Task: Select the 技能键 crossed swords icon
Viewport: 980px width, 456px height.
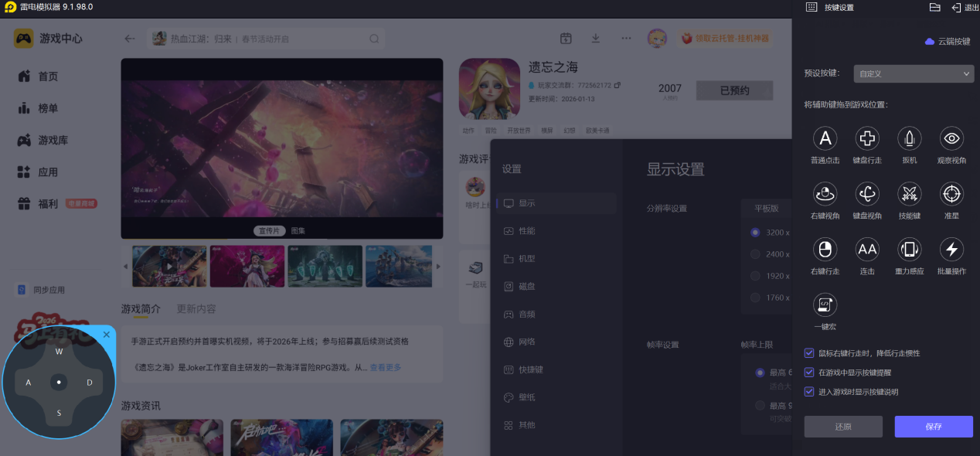Action: pyautogui.click(x=909, y=194)
